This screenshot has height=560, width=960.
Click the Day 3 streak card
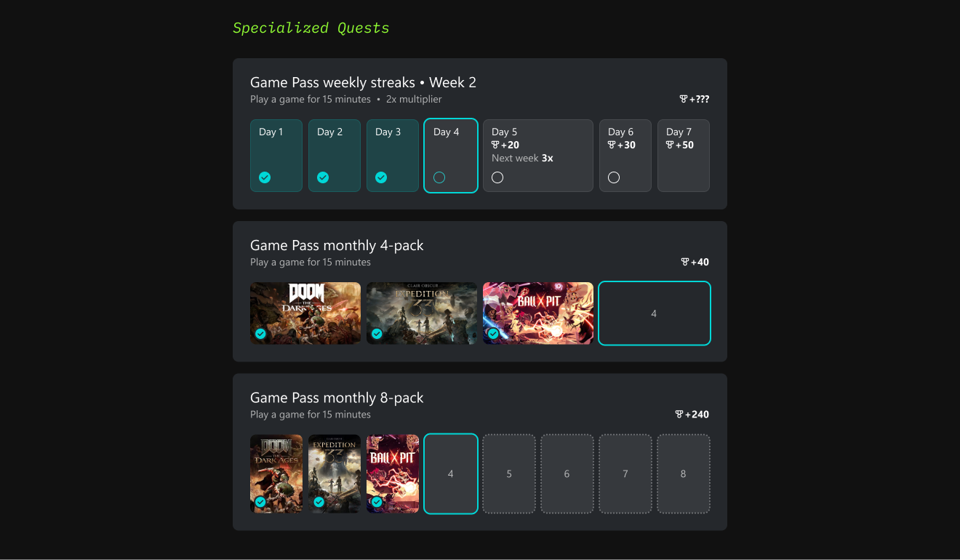coord(393,154)
